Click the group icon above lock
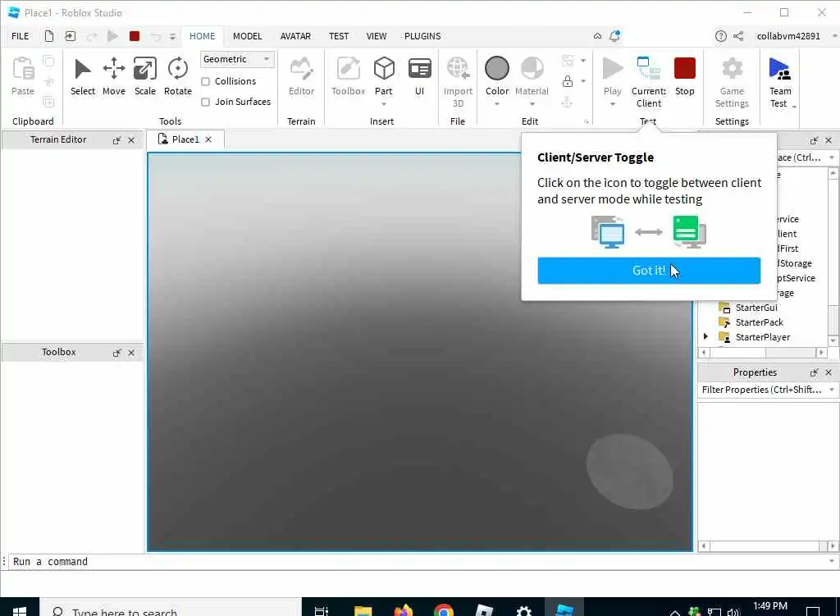The image size is (840, 616). pyautogui.click(x=568, y=61)
